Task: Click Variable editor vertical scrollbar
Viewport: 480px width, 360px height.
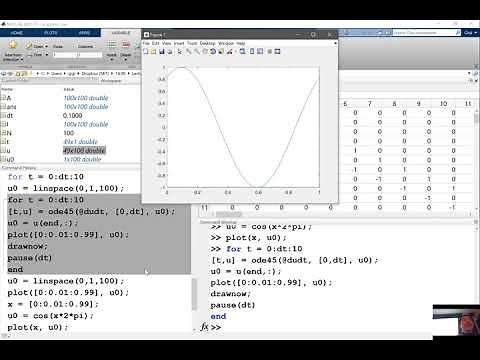Action: 477,117
